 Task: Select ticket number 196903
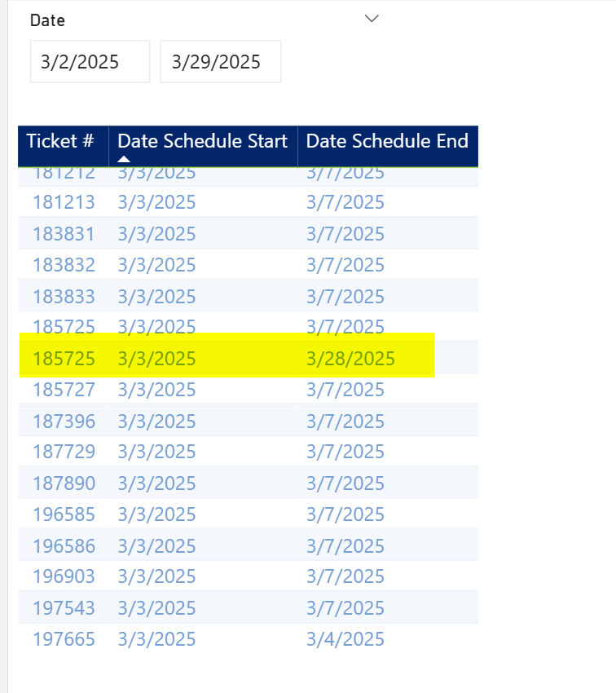point(64,576)
